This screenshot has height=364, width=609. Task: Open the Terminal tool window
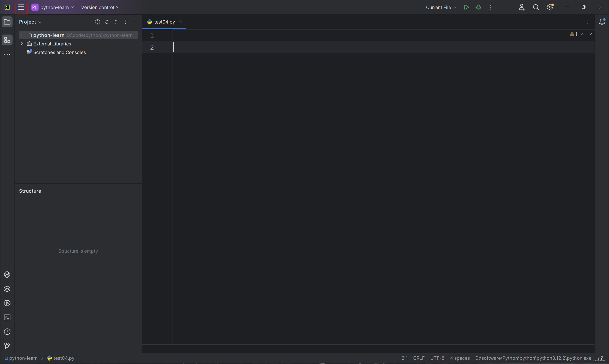tap(7, 317)
